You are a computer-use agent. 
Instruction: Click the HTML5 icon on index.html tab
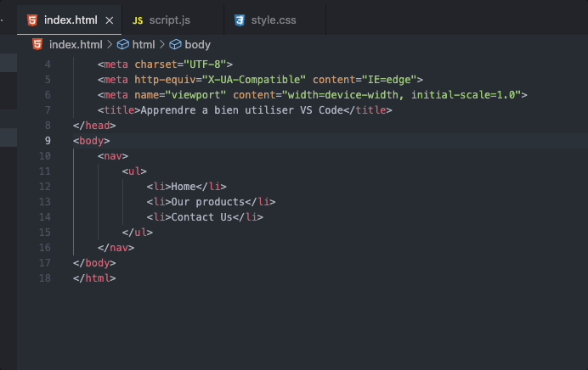[32, 20]
